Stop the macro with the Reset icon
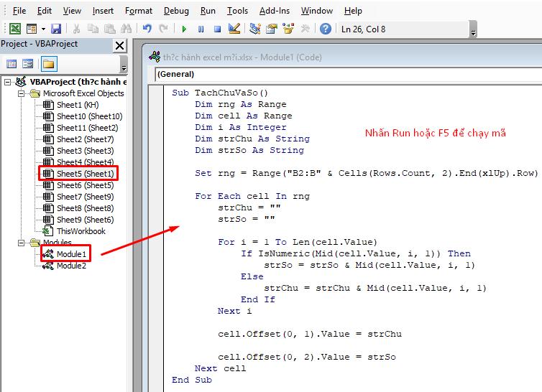The image size is (542, 392). tap(216, 29)
